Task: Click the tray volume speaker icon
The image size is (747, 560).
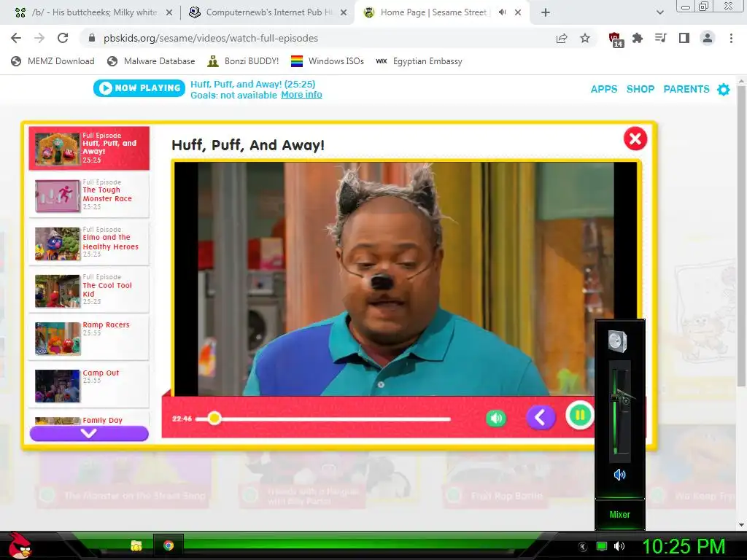Action: pyautogui.click(x=619, y=546)
